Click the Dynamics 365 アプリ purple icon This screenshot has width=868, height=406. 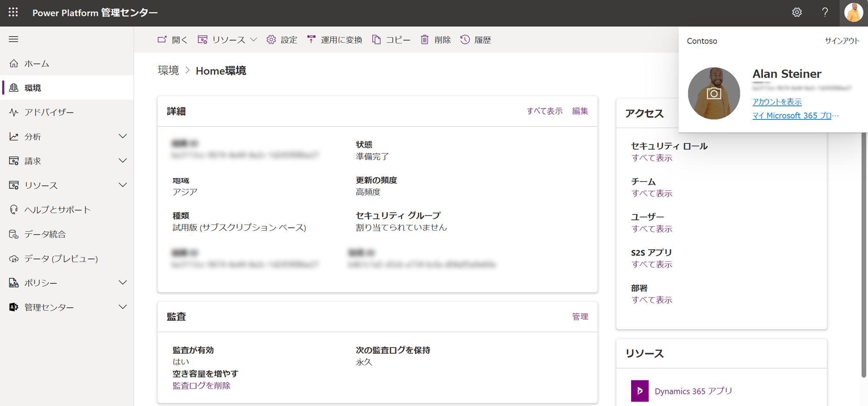[x=640, y=391]
